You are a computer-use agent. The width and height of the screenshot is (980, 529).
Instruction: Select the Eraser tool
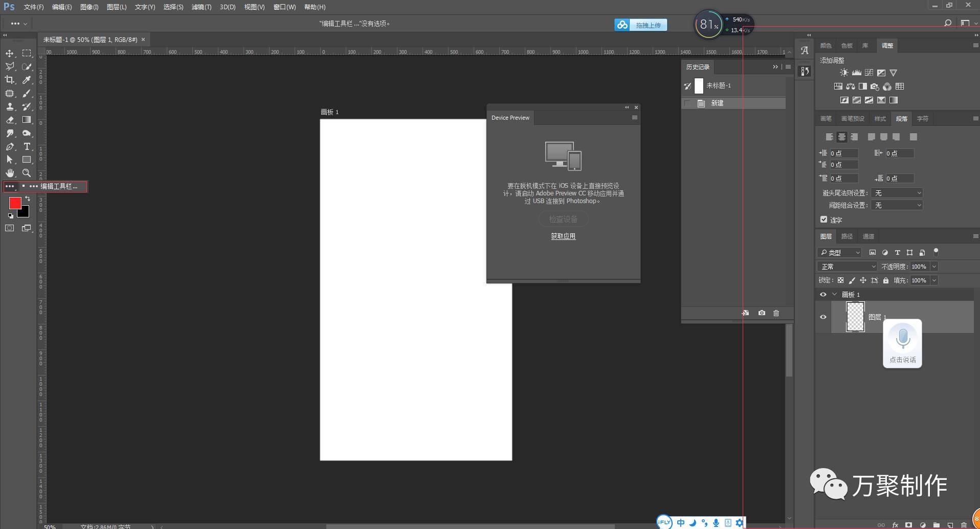coord(10,120)
